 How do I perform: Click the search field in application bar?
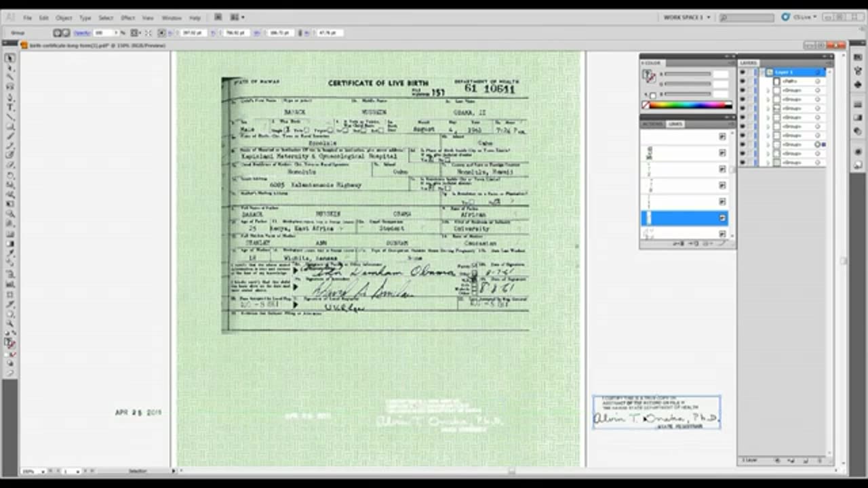(747, 17)
